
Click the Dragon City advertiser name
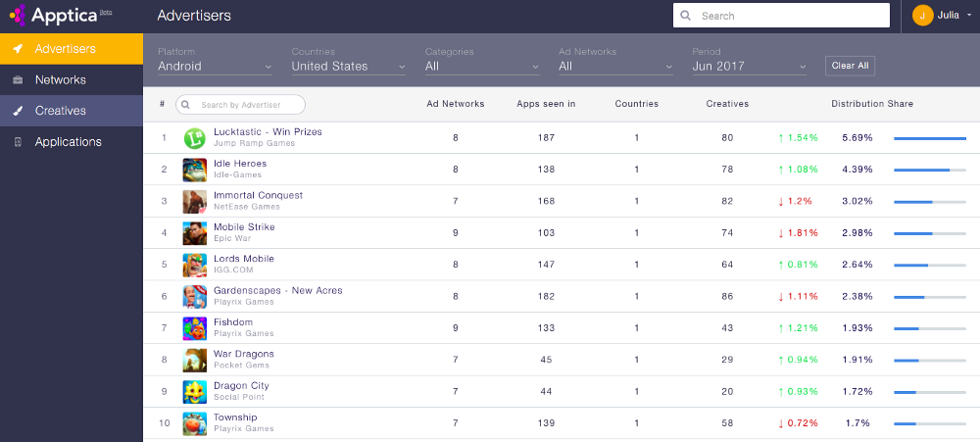241,386
